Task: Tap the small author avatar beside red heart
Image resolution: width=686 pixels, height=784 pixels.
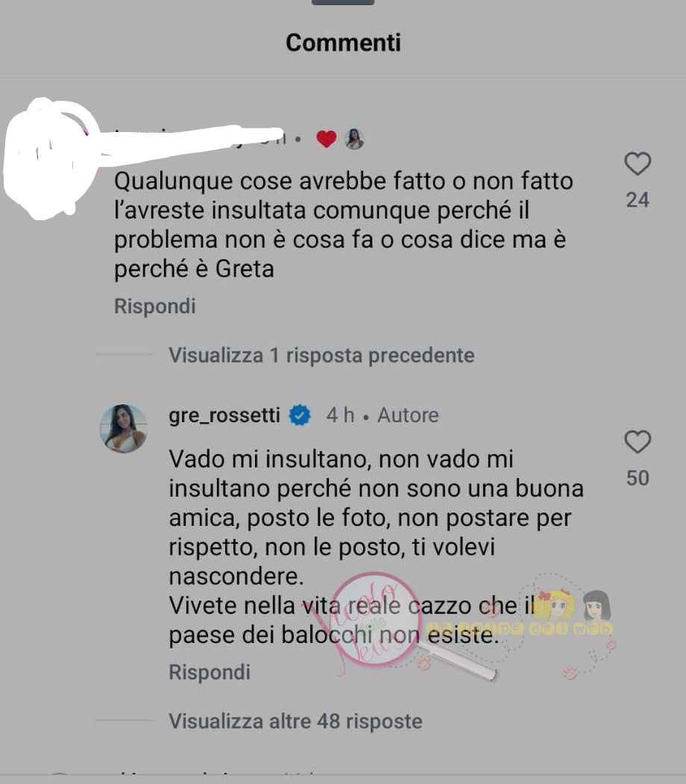Action: (x=354, y=139)
